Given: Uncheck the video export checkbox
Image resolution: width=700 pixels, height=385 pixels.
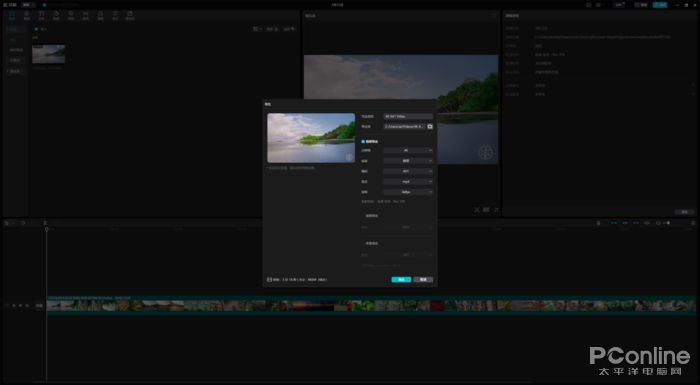Looking at the screenshot, I should pyautogui.click(x=363, y=142).
